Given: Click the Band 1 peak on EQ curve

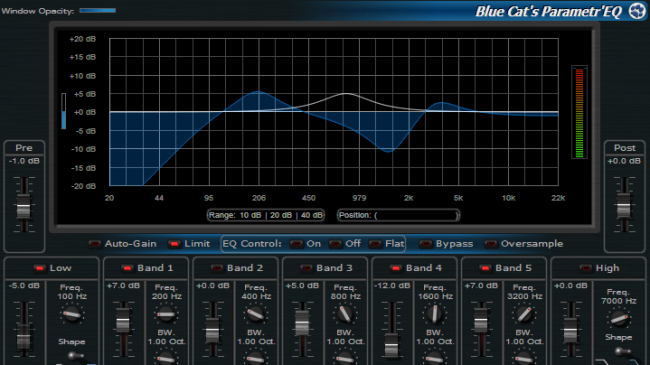Looking at the screenshot, I should tap(258, 92).
